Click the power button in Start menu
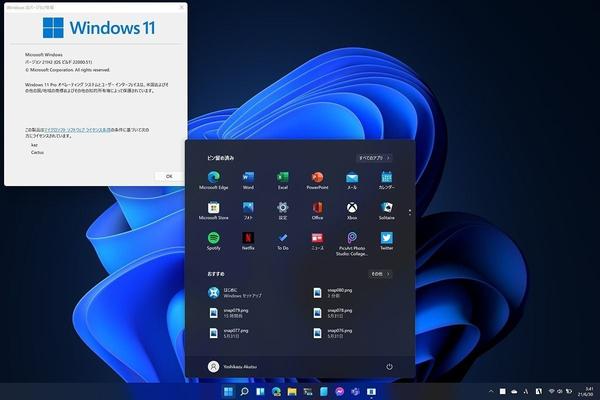 [389, 366]
